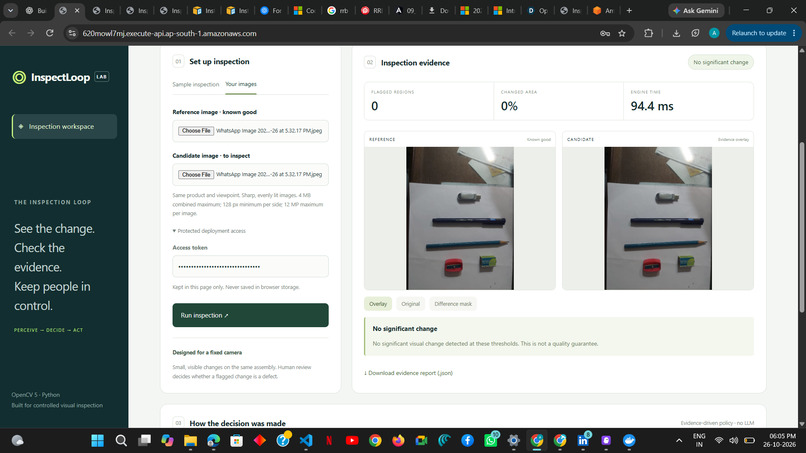Switch to the 'Bui' browser tab
The image size is (806, 453).
pyautogui.click(x=36, y=10)
